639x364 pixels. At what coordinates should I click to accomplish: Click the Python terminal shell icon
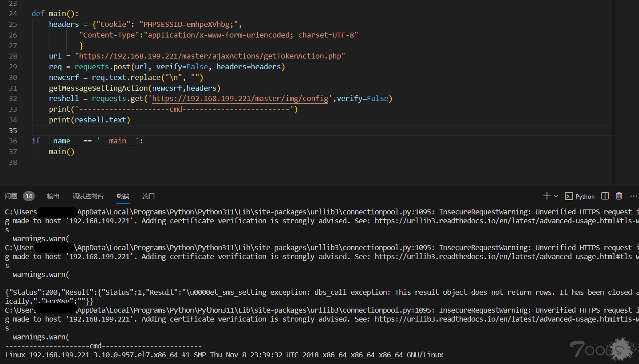click(x=569, y=196)
